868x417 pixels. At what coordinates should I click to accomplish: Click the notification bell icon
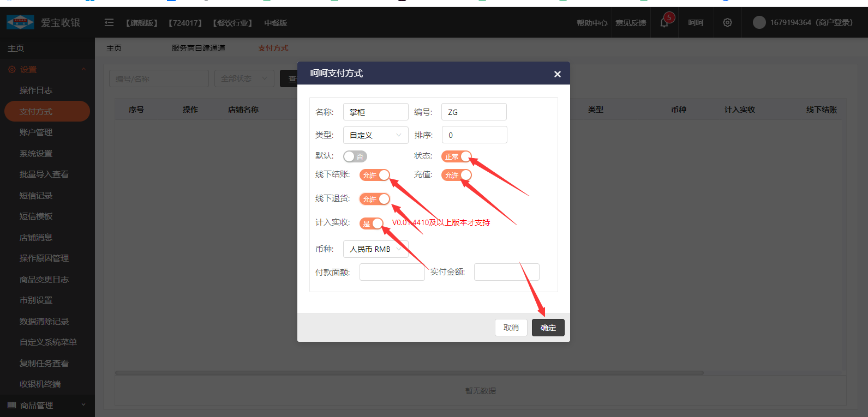(664, 23)
